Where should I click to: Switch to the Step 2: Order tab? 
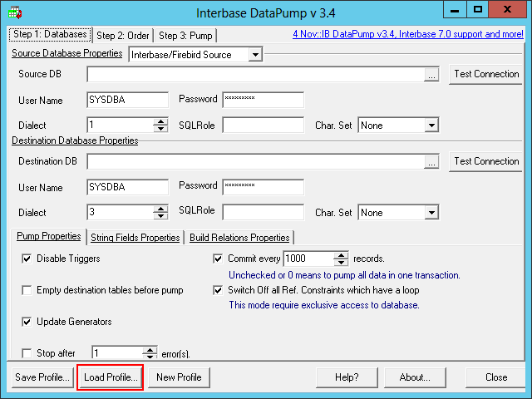point(122,36)
